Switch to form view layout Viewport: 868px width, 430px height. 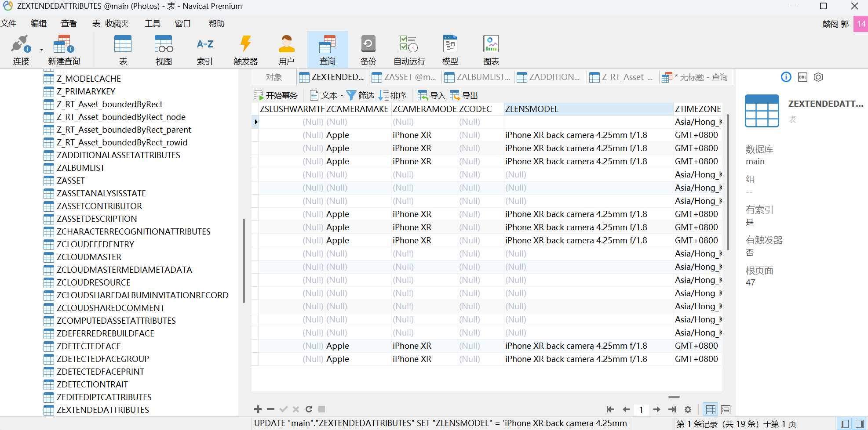[726, 410]
